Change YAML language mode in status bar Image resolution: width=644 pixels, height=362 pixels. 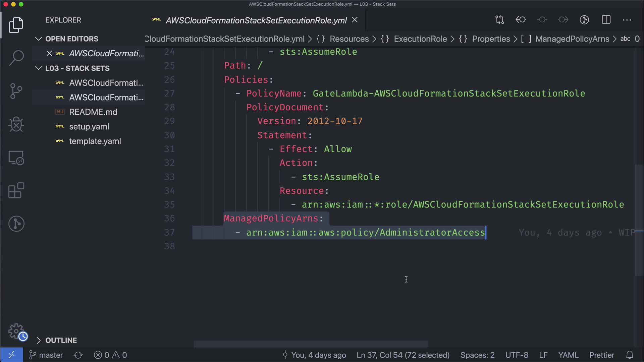(x=568, y=355)
